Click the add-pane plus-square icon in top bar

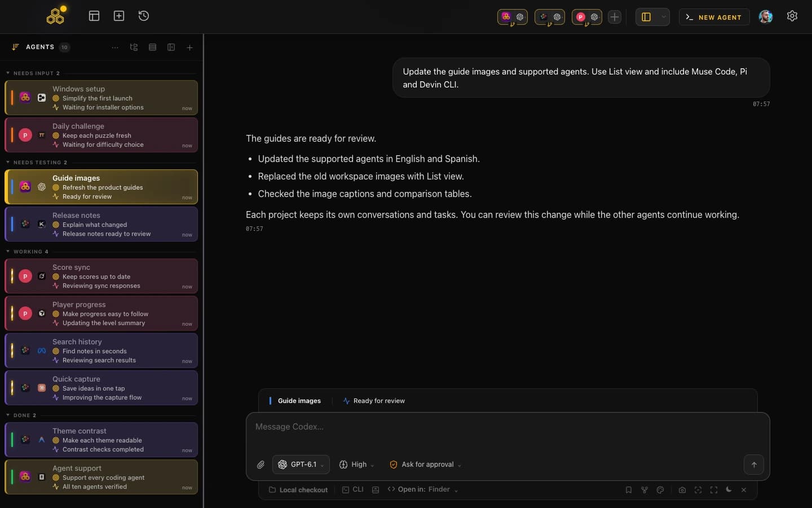click(119, 16)
